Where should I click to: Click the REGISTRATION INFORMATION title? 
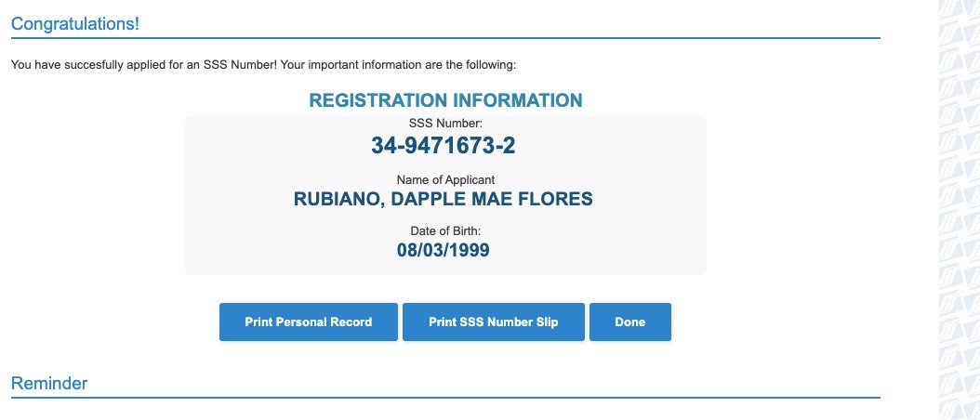click(445, 100)
